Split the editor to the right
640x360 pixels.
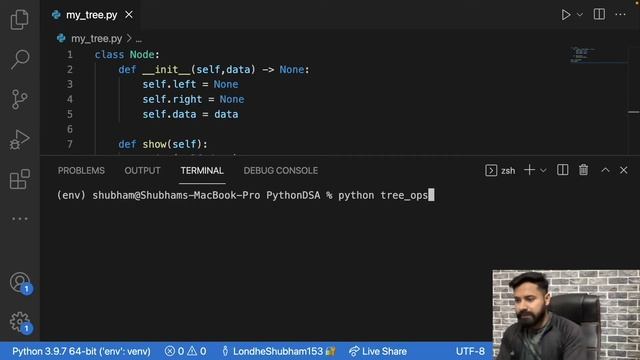click(x=599, y=14)
